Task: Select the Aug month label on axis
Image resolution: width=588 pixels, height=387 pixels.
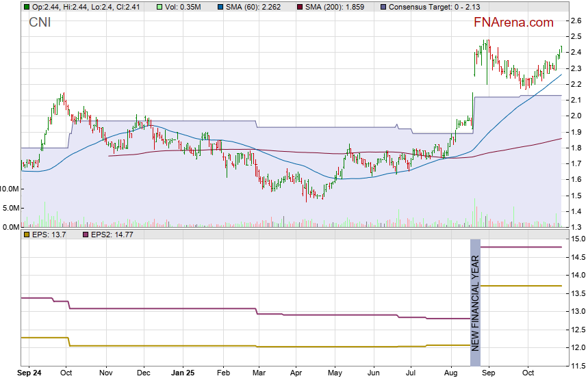Action: click(x=450, y=374)
